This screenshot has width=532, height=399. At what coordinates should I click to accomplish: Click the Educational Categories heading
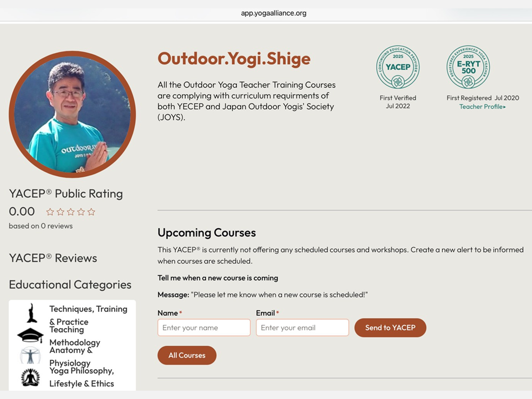tap(70, 284)
